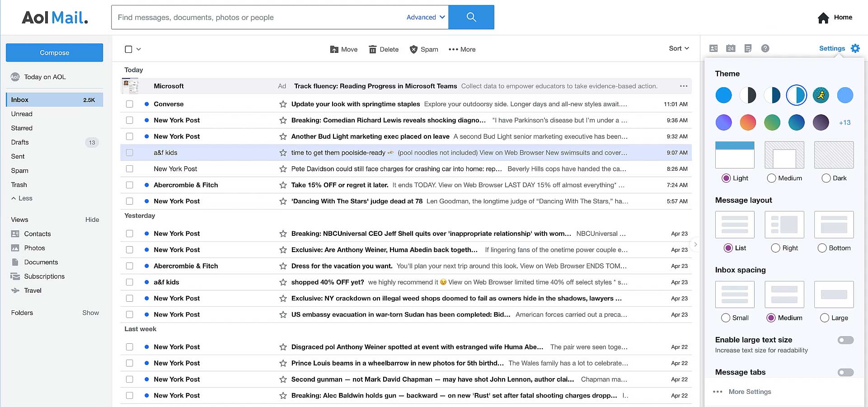
Task: Open the Inbox folder
Action: (55, 100)
